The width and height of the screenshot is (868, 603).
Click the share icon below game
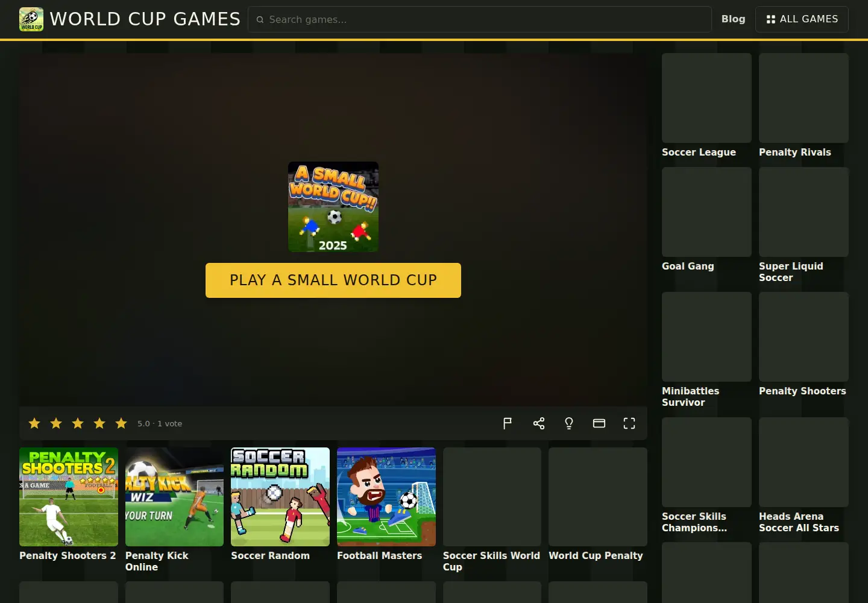[x=539, y=423]
